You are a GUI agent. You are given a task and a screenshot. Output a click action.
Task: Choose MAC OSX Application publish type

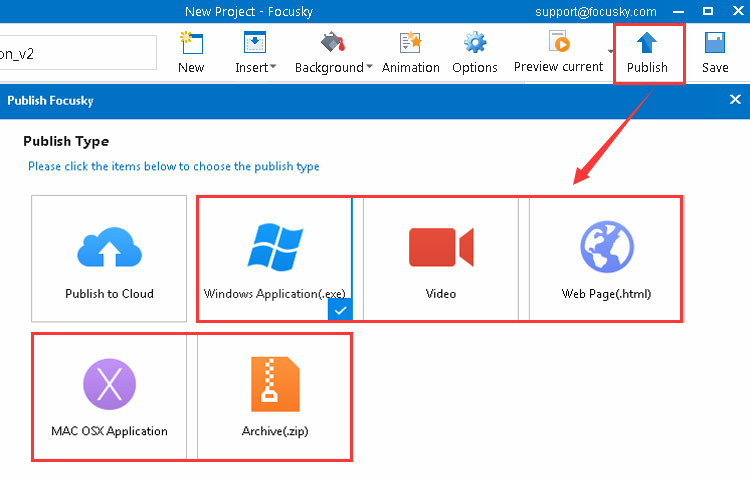[109, 397]
